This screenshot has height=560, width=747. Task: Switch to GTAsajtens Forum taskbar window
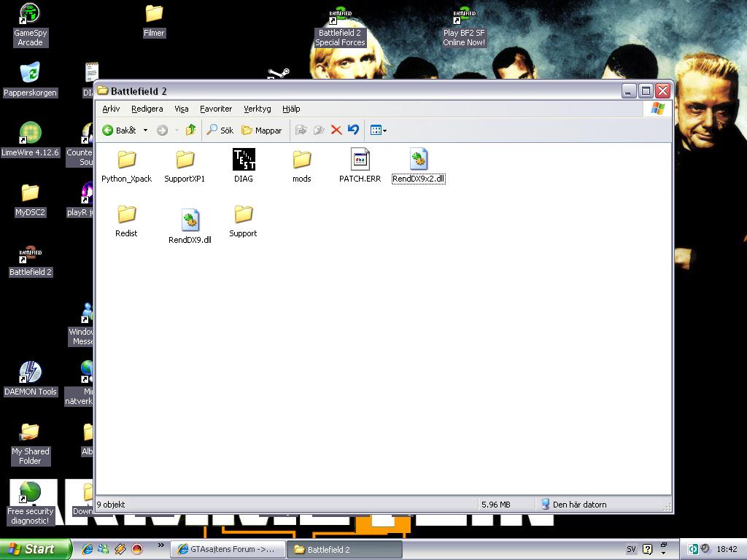[x=228, y=550]
